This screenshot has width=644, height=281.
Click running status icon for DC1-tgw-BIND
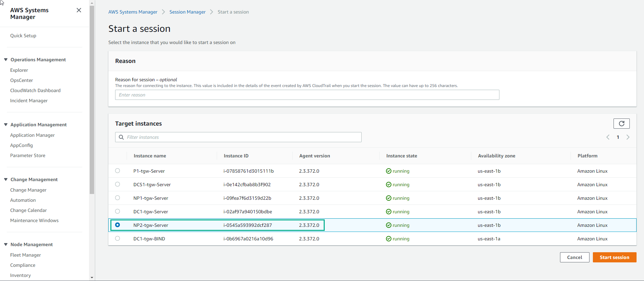pos(389,239)
